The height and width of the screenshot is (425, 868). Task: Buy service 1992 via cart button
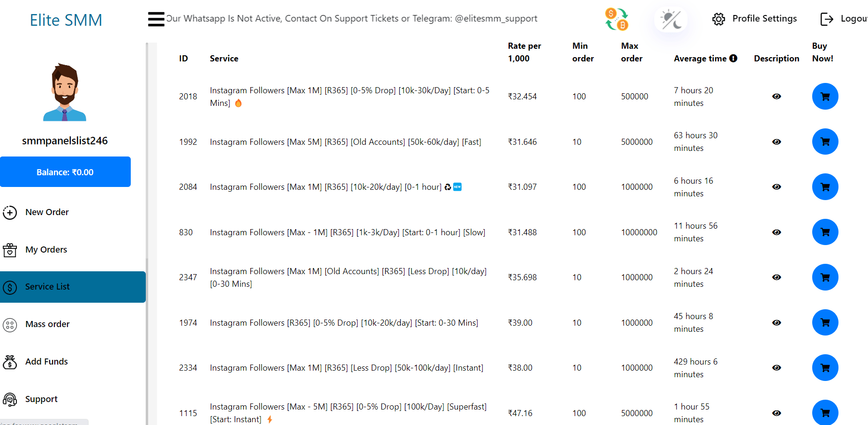pyautogui.click(x=825, y=142)
